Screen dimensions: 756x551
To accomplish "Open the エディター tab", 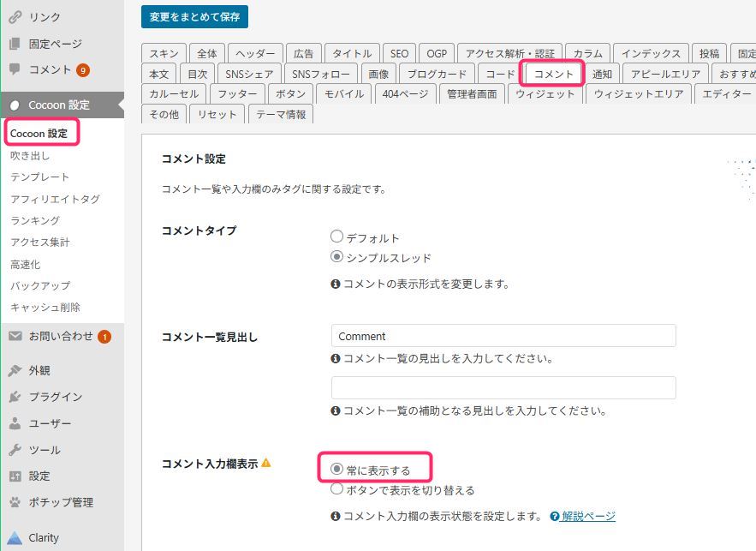I will tap(726, 93).
